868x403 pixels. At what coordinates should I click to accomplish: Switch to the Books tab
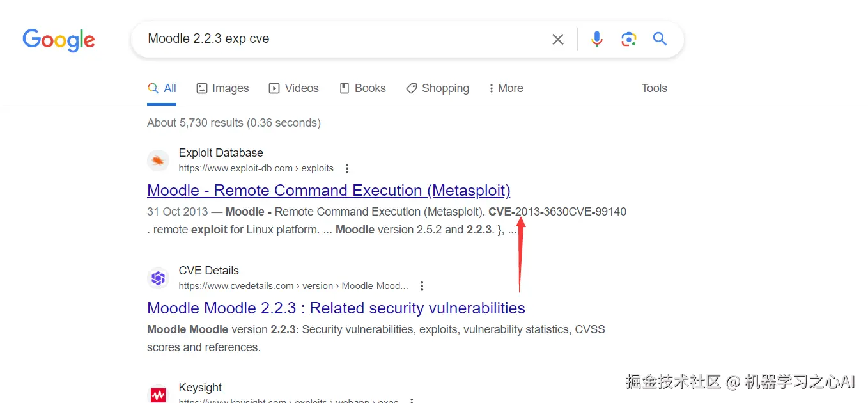point(362,88)
